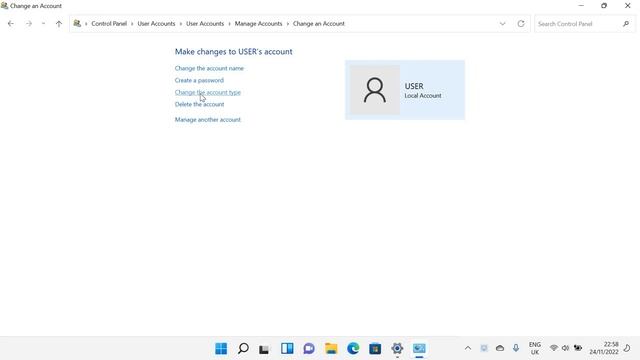The height and width of the screenshot is (360, 640).
Task: Open Task View on the taskbar
Action: [264, 349]
